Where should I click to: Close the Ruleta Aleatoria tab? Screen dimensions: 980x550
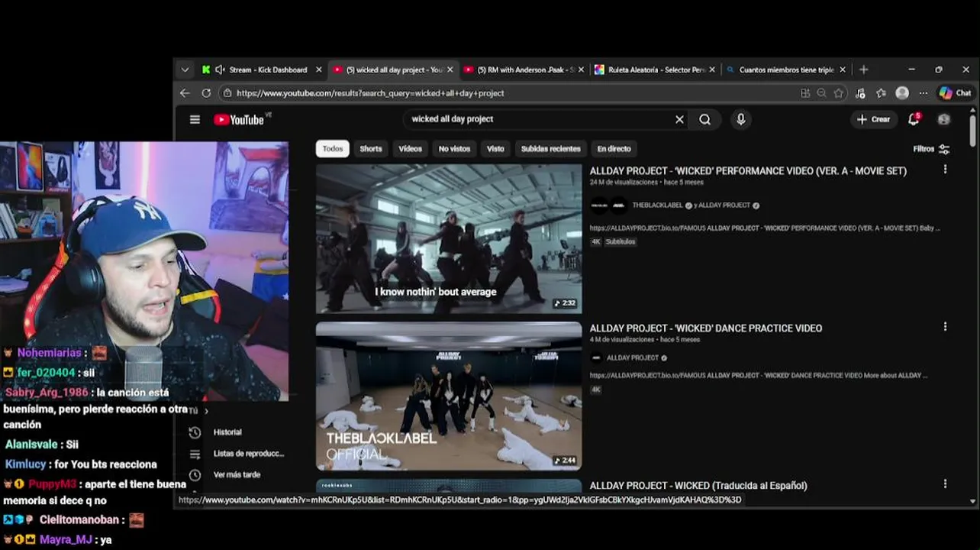click(712, 70)
